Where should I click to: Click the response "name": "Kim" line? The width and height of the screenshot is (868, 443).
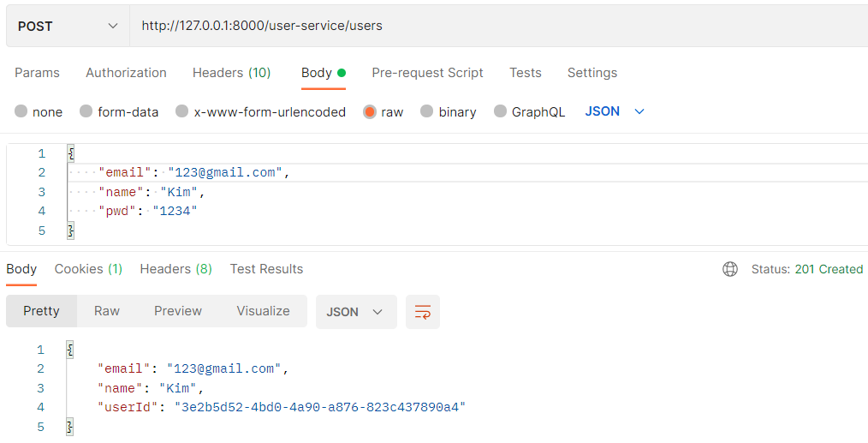pos(152,388)
